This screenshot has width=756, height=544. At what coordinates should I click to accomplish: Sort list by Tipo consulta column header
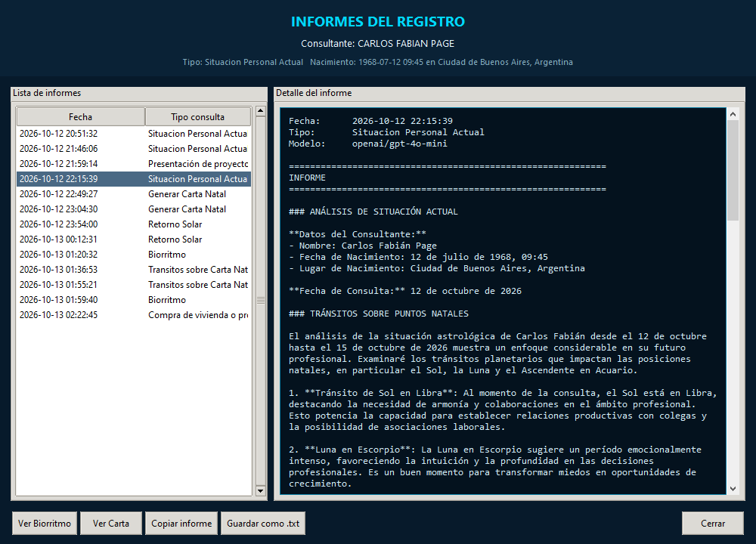point(197,116)
